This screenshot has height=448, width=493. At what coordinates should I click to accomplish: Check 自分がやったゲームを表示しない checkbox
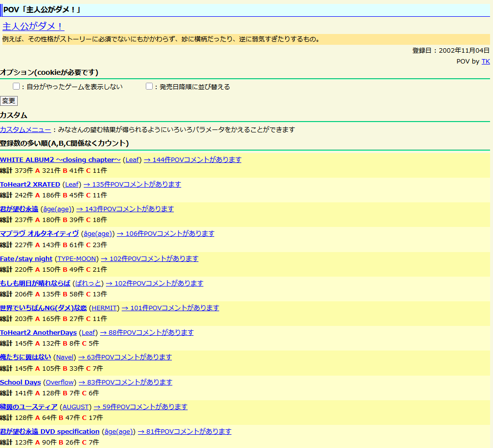pyautogui.click(x=16, y=86)
